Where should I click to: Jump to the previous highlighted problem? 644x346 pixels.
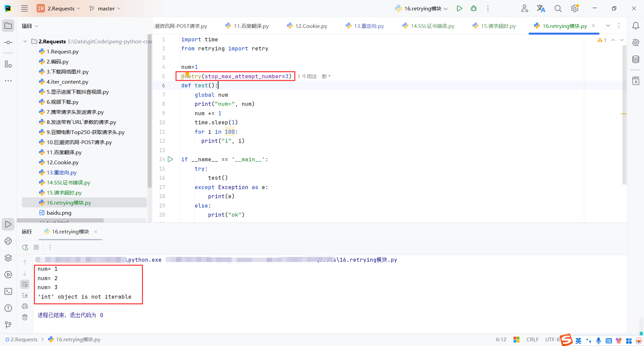(613, 40)
